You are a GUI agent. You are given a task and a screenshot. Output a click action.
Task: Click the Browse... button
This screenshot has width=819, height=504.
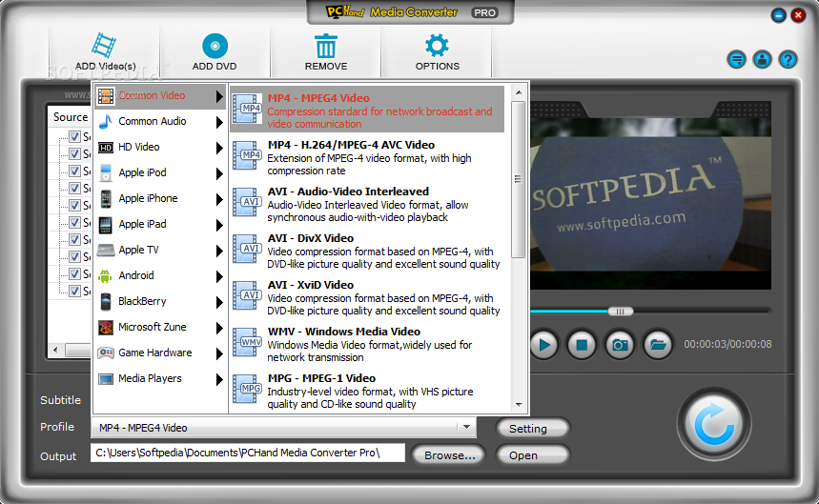448,455
